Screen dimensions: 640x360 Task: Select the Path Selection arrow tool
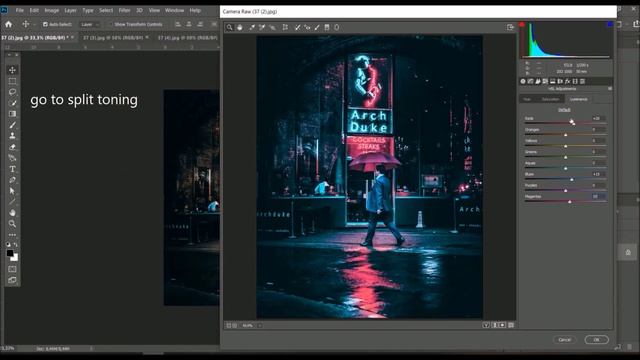click(x=12, y=191)
